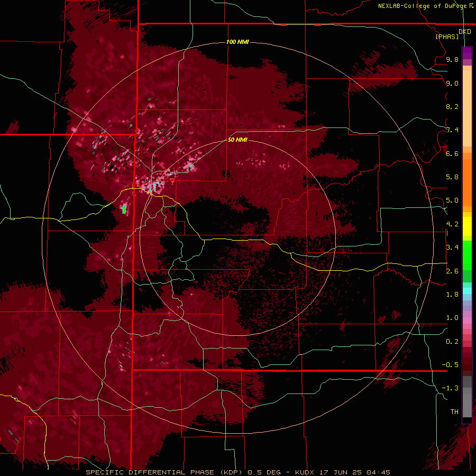
Task: Click the 3.4 legend value
Action: point(452,248)
